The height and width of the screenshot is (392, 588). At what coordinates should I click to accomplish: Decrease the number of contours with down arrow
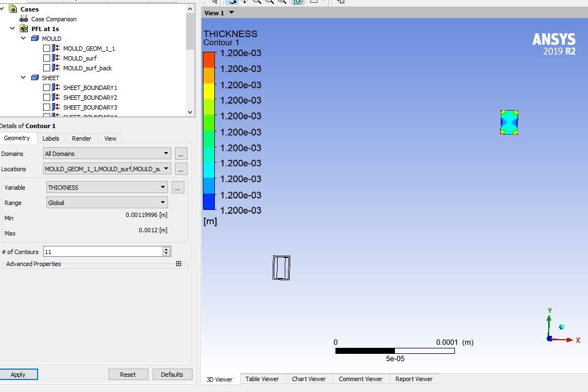tap(166, 254)
